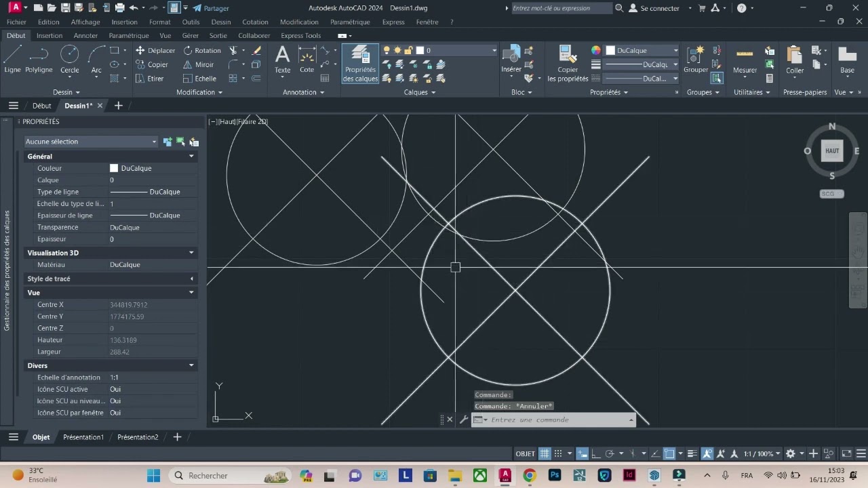Toggle polar tracking in status bar
The width and height of the screenshot is (868, 488).
pos(609,453)
